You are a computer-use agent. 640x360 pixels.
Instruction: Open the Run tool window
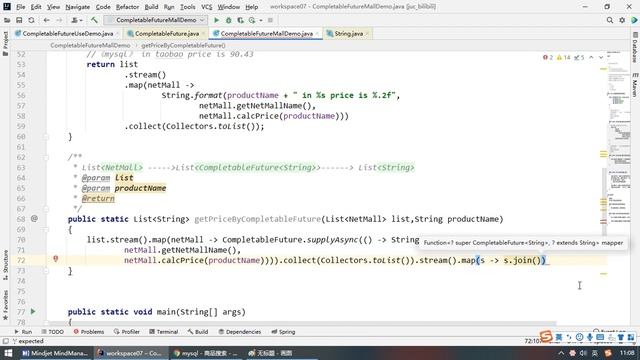tap(23, 332)
